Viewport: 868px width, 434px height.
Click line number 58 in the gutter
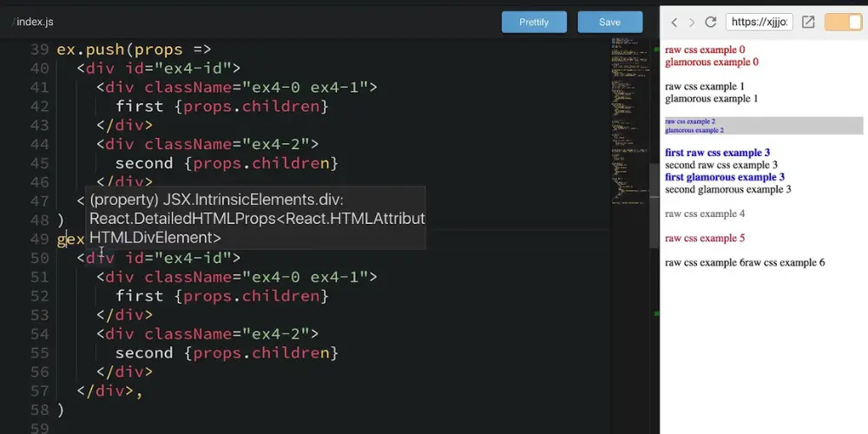click(x=39, y=409)
